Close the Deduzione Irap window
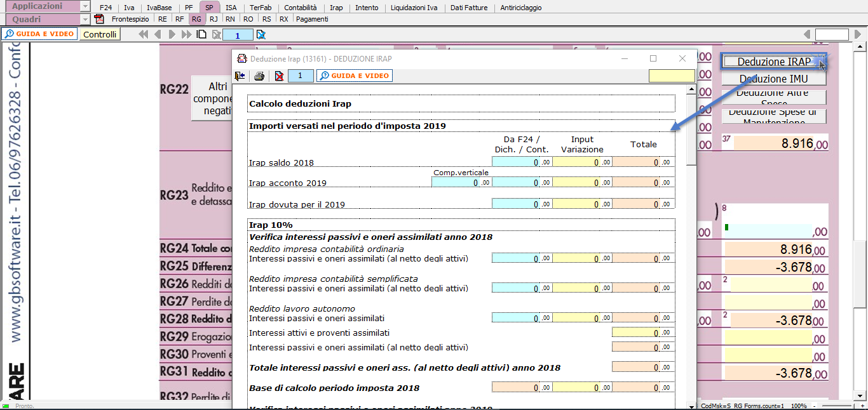Viewport: 868px width, 410px height. [682, 58]
